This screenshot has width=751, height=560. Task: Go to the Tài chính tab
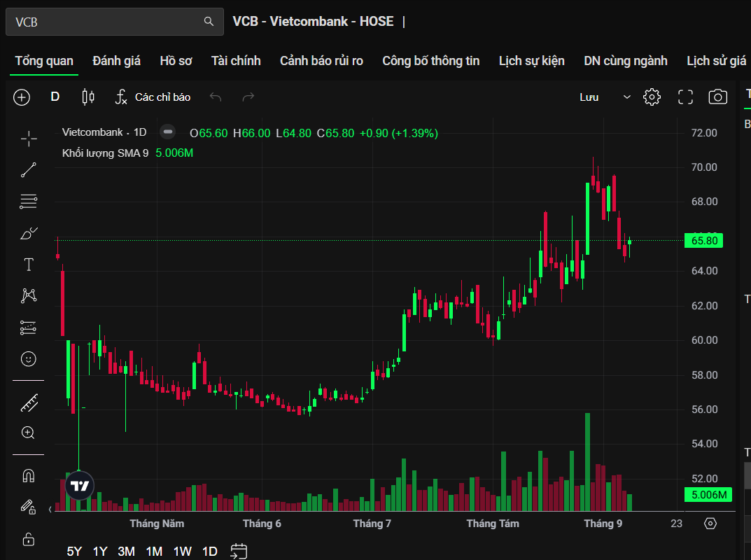(x=236, y=61)
